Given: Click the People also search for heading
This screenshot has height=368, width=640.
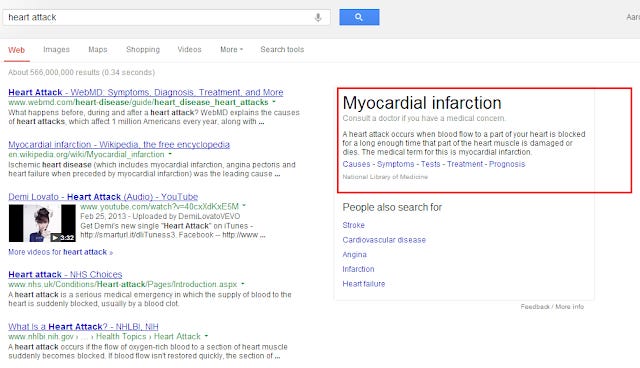Looking at the screenshot, I should (x=392, y=207).
